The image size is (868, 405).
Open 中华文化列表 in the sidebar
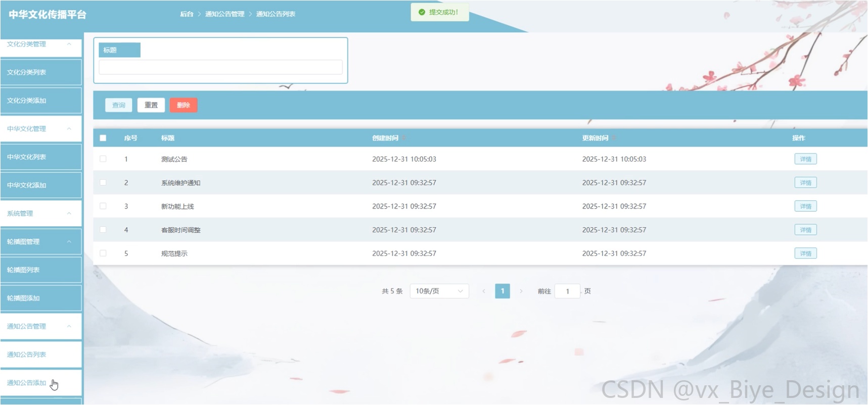pyautogui.click(x=41, y=157)
